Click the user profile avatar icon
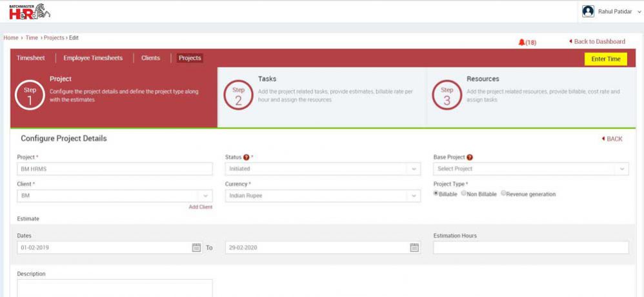Image resolution: width=644 pixels, height=297 pixels. point(588,12)
